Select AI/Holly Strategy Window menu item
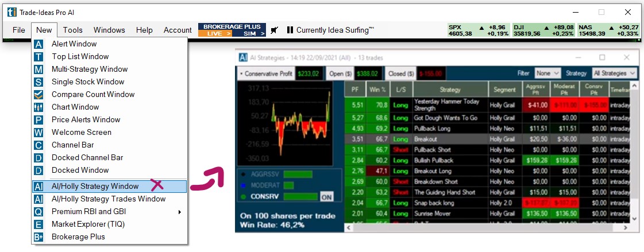The image size is (644, 252). 95,186
